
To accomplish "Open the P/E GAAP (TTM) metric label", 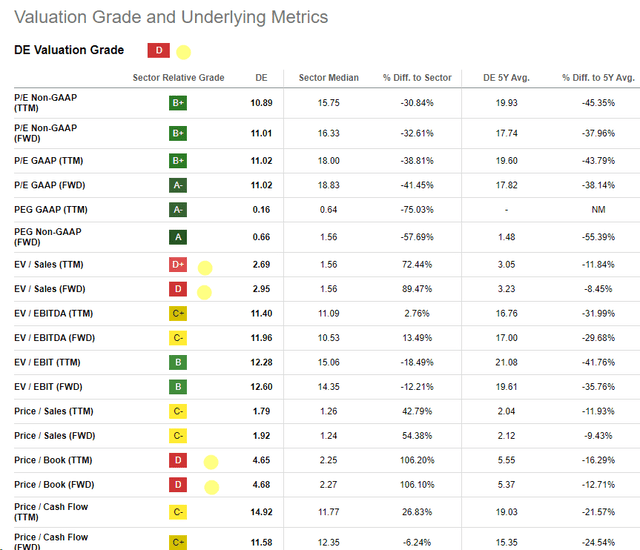I will (x=49, y=161).
